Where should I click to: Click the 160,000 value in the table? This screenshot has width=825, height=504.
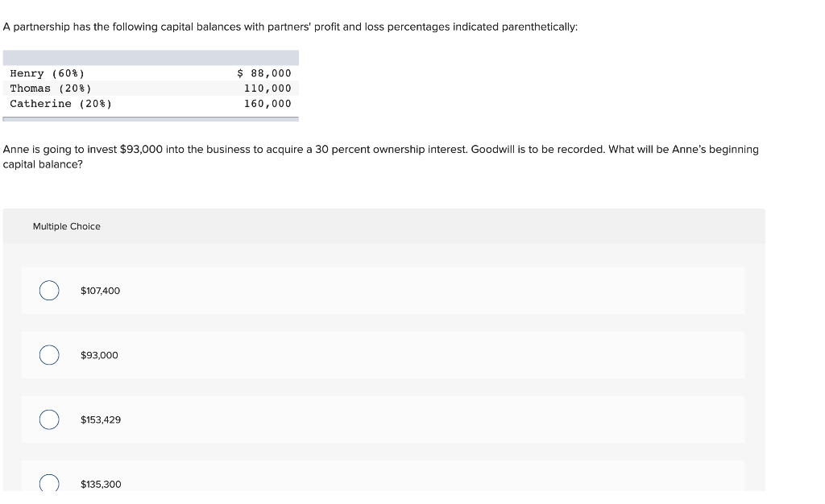268,103
